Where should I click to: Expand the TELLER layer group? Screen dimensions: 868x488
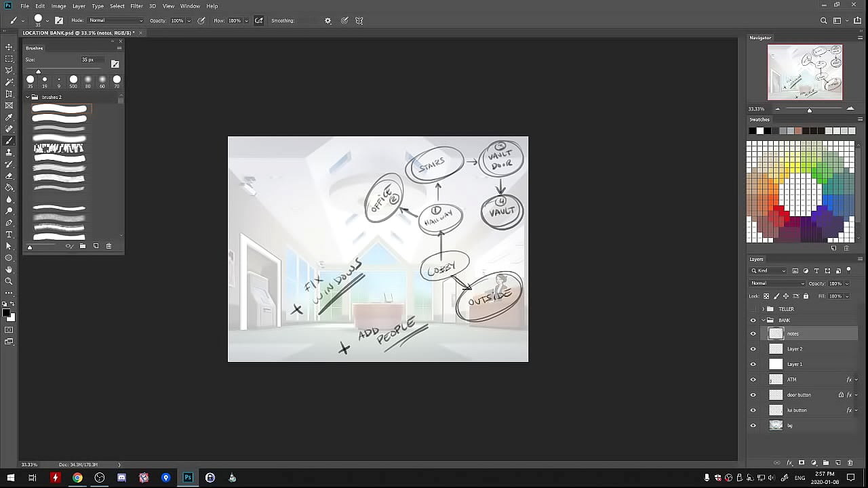[x=764, y=309]
